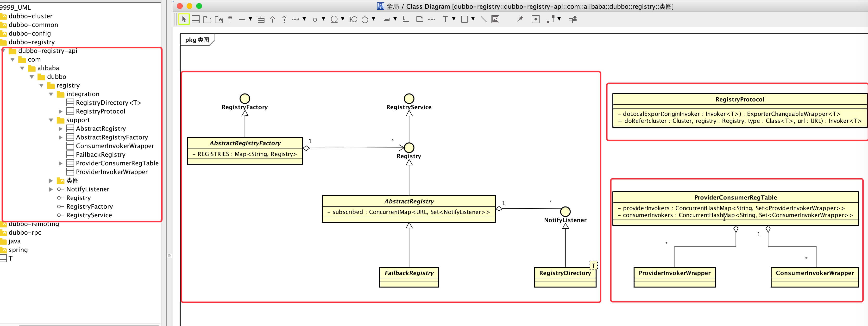Select the Package tool in toolbar
The width and height of the screenshot is (868, 326).
pos(207,19)
